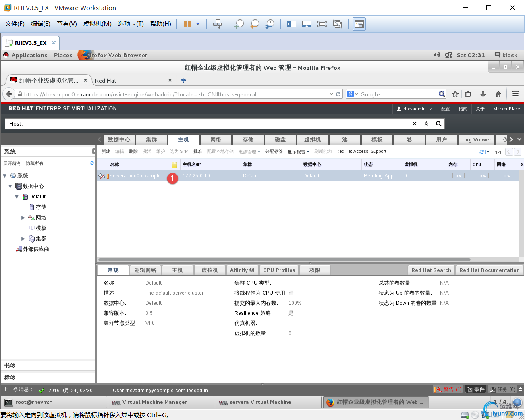Expand the 集群 tree node

23,239
